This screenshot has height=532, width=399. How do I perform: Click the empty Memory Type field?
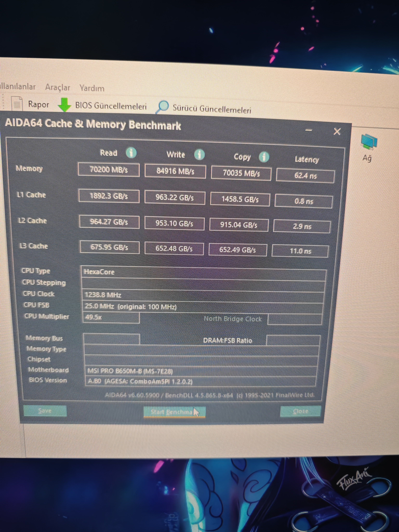(202, 350)
